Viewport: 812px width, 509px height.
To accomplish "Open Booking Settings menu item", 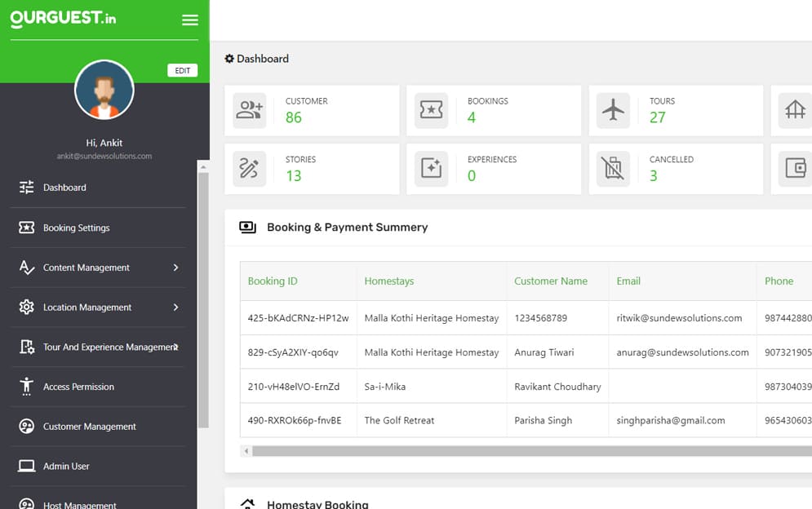I will (77, 228).
